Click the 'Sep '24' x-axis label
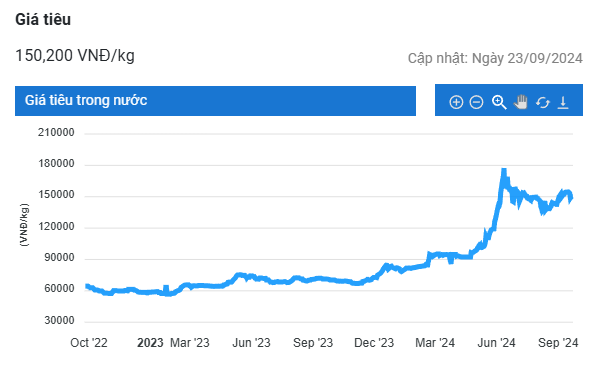 coord(558,343)
